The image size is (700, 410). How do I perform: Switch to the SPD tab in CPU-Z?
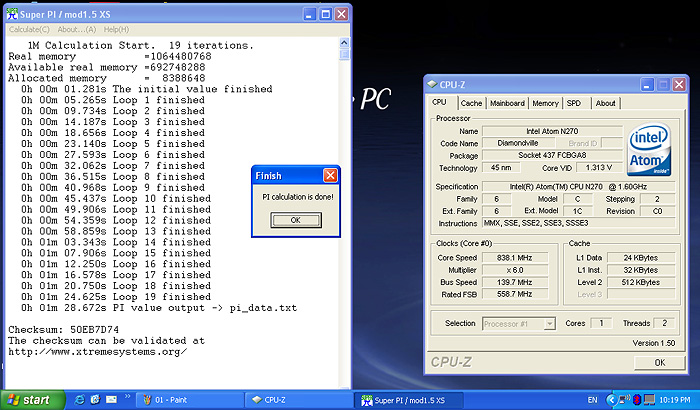[574, 103]
